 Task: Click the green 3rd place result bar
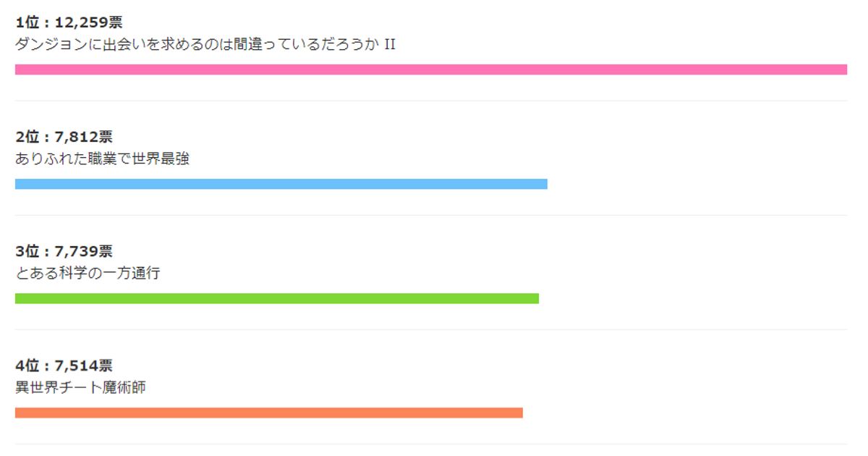[276, 298]
